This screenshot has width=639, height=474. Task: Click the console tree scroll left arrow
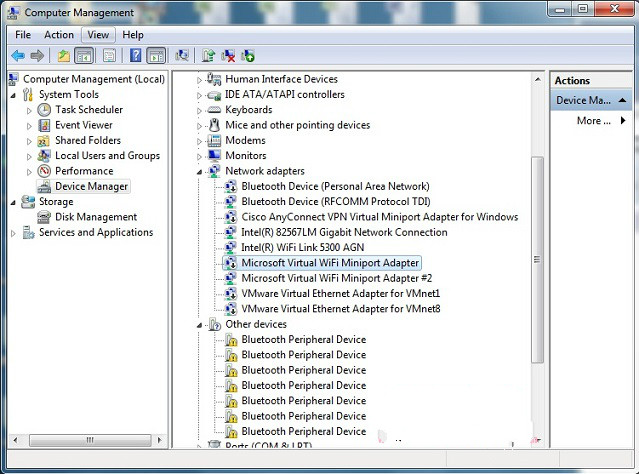(x=15, y=440)
